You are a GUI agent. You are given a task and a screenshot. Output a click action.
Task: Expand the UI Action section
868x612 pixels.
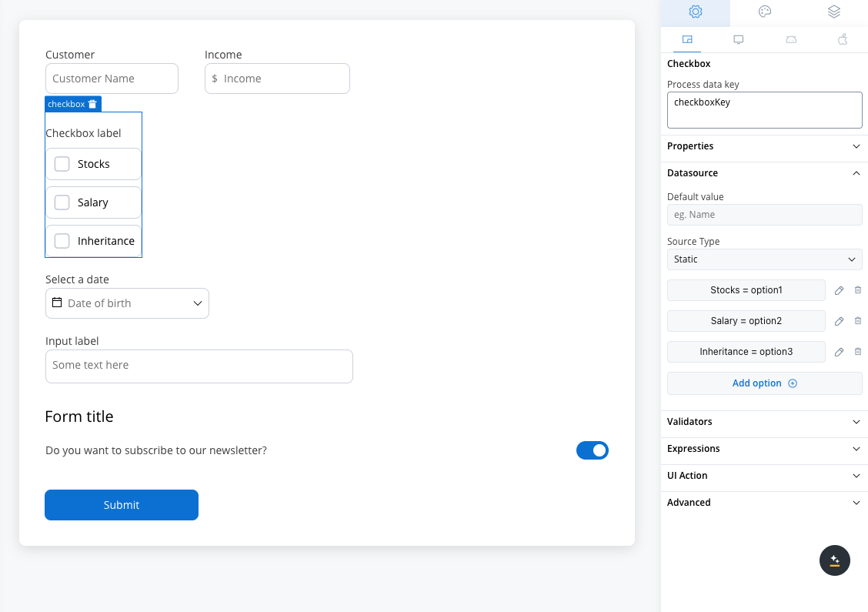tap(764, 476)
